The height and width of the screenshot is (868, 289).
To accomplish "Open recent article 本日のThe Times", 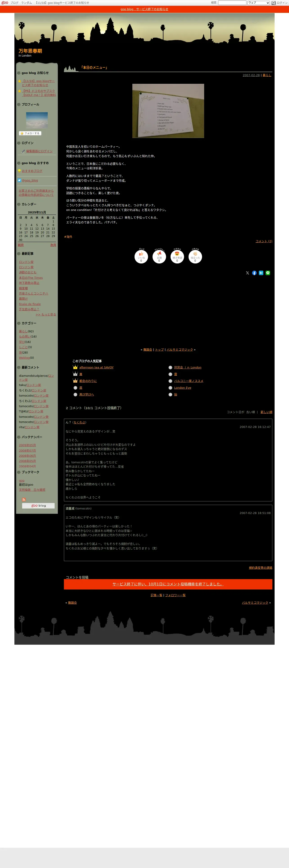I will click(x=31, y=278).
